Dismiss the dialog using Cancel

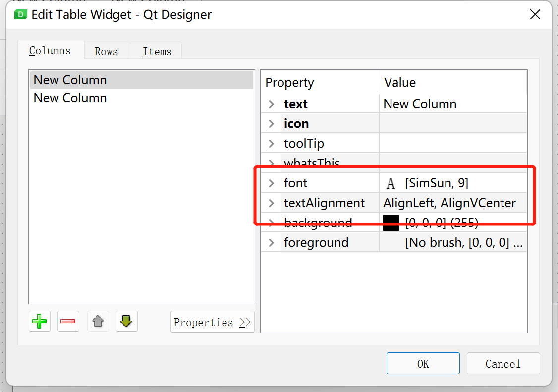click(x=503, y=363)
